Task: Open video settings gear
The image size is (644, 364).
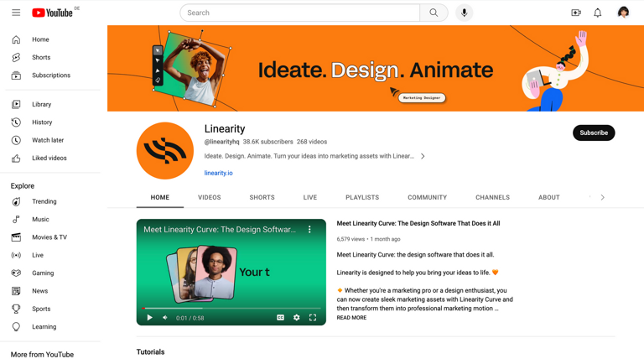Action: [297, 318]
